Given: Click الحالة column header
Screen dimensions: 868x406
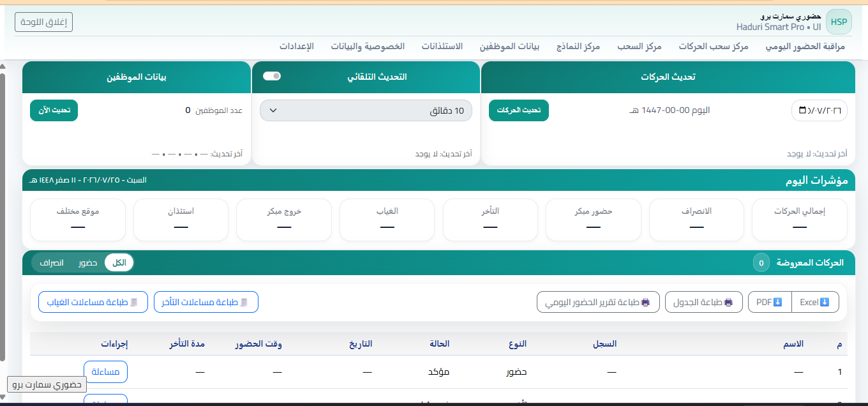Looking at the screenshot, I should [x=438, y=343].
